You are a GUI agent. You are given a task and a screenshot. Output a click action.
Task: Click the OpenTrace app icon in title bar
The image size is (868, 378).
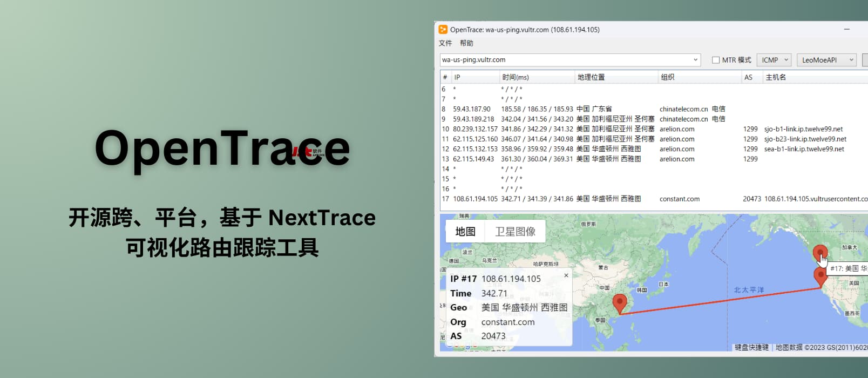point(443,30)
